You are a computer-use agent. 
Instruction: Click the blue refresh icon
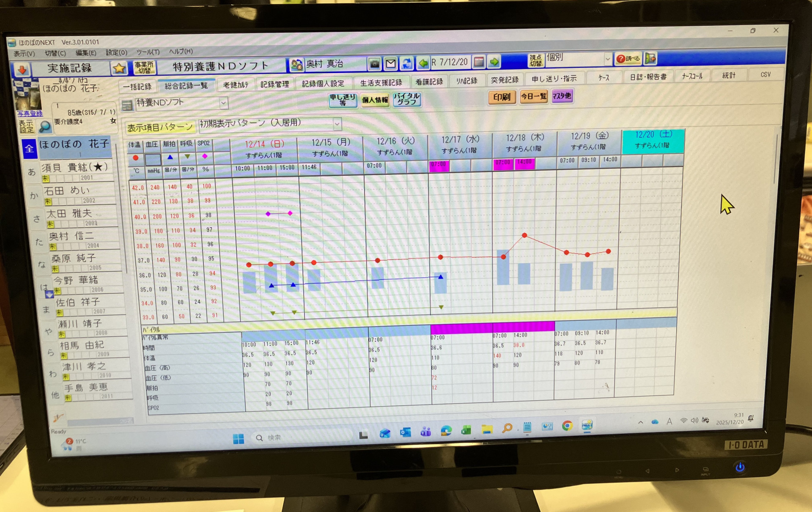[407, 63]
